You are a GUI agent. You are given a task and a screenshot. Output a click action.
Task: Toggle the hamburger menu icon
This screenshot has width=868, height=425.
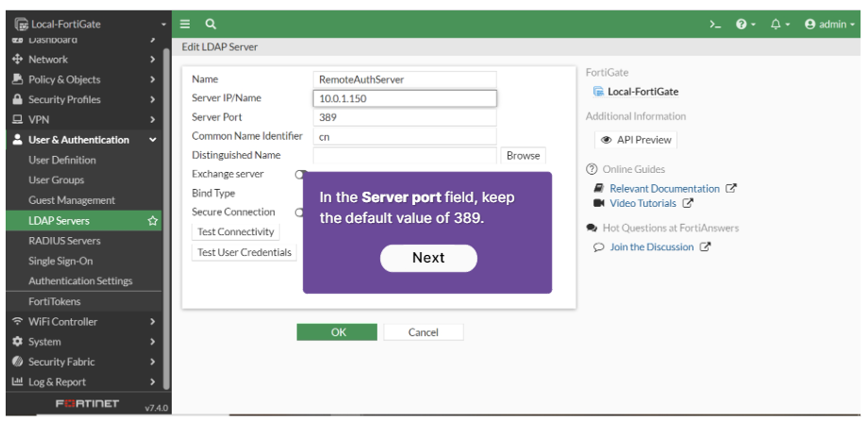pyautogui.click(x=185, y=25)
